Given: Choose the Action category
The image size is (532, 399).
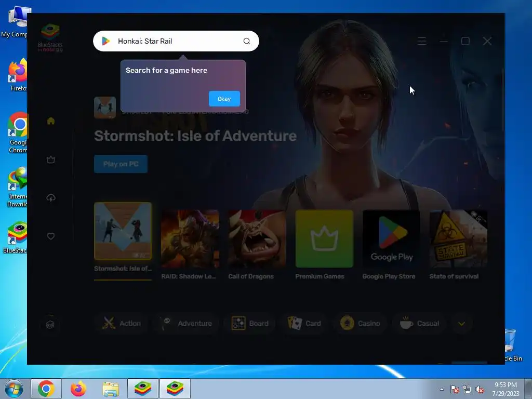Looking at the screenshot, I should pyautogui.click(x=122, y=323).
